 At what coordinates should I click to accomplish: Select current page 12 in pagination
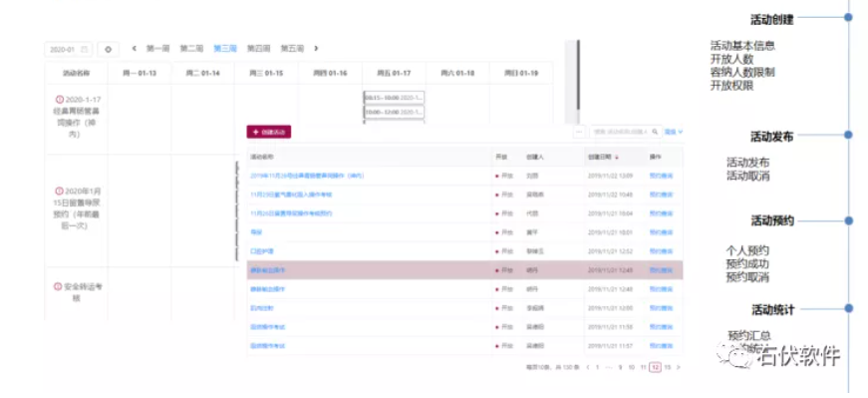pos(656,367)
